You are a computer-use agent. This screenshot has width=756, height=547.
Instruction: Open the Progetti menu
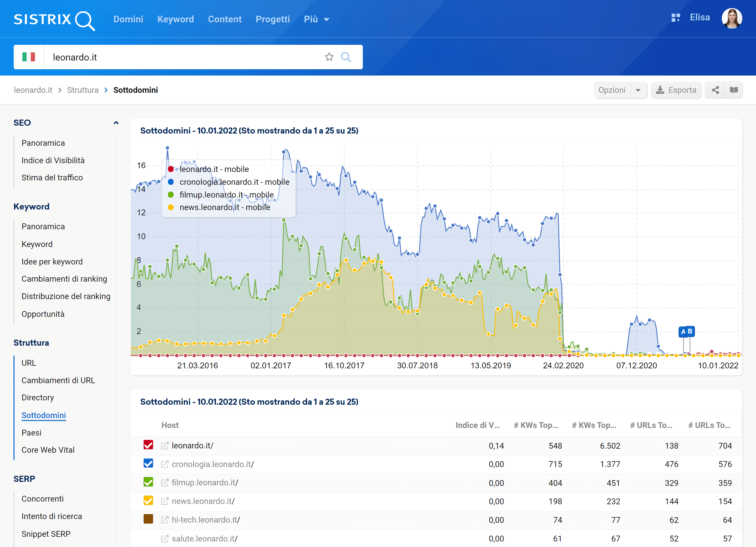click(x=273, y=19)
